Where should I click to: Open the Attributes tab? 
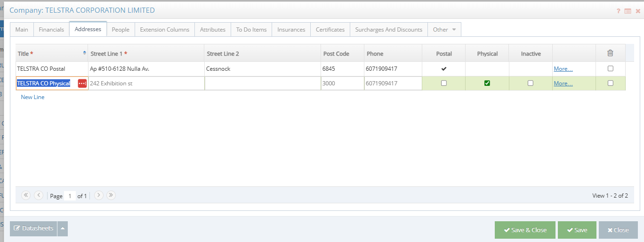213,29
